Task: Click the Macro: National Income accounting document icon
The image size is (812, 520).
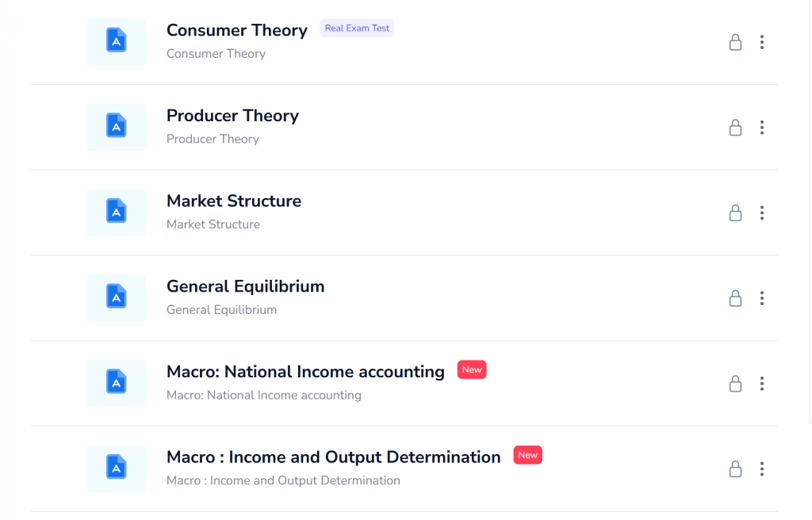Action: pyautogui.click(x=116, y=383)
